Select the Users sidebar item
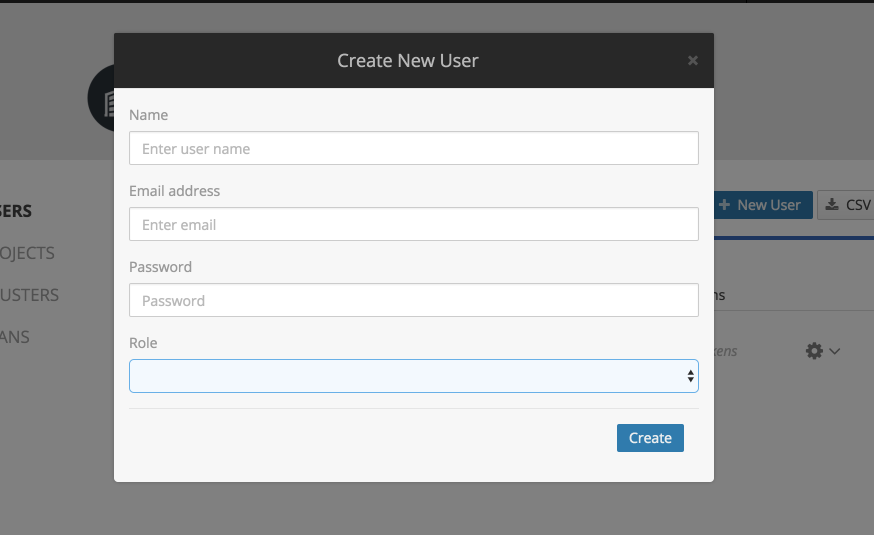This screenshot has width=874, height=535. (16, 211)
